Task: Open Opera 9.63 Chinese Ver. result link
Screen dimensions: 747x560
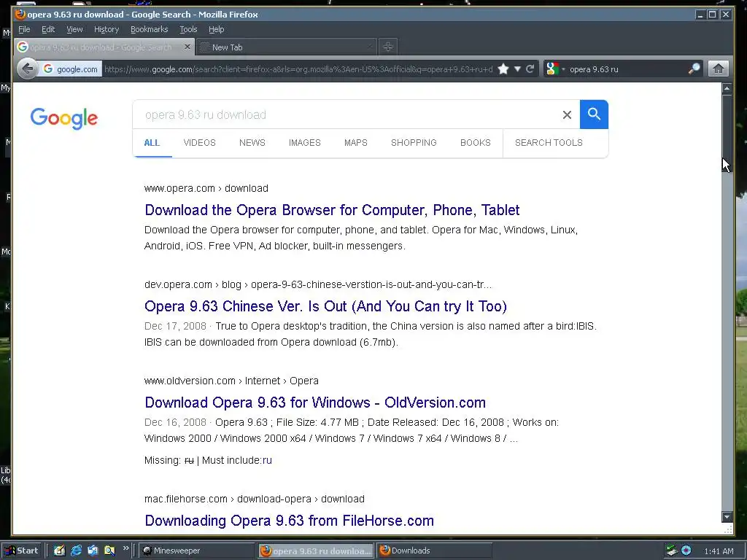Action: pos(325,306)
